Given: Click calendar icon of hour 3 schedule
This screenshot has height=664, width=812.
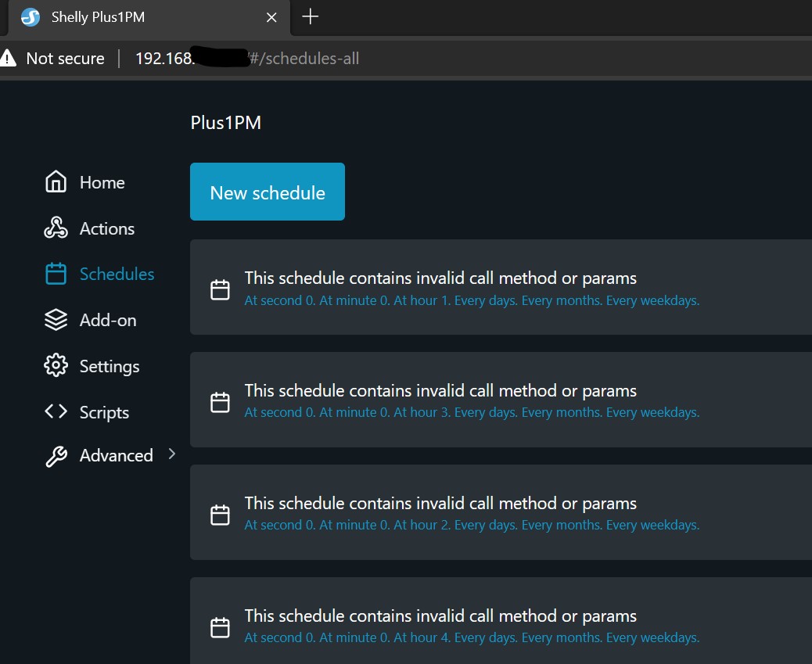Looking at the screenshot, I should [220, 402].
